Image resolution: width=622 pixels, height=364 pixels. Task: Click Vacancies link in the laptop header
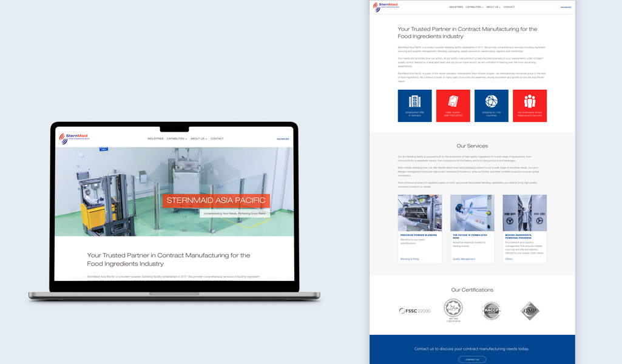[x=283, y=139]
